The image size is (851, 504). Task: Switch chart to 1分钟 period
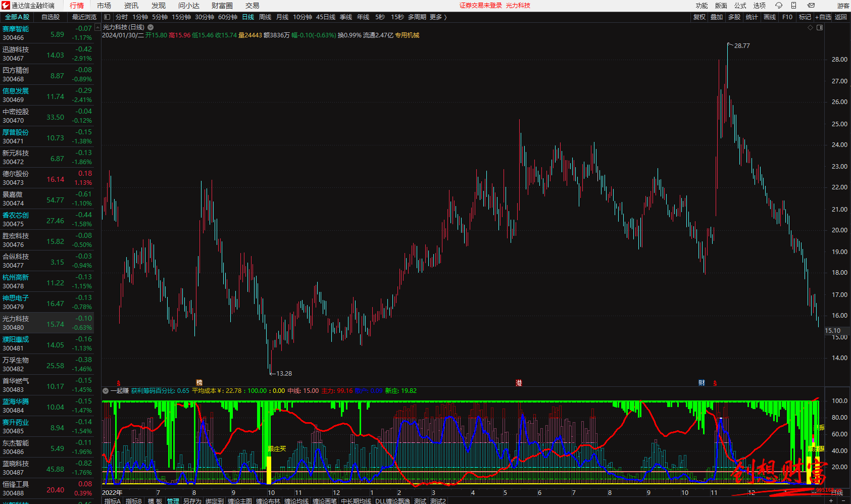140,17
